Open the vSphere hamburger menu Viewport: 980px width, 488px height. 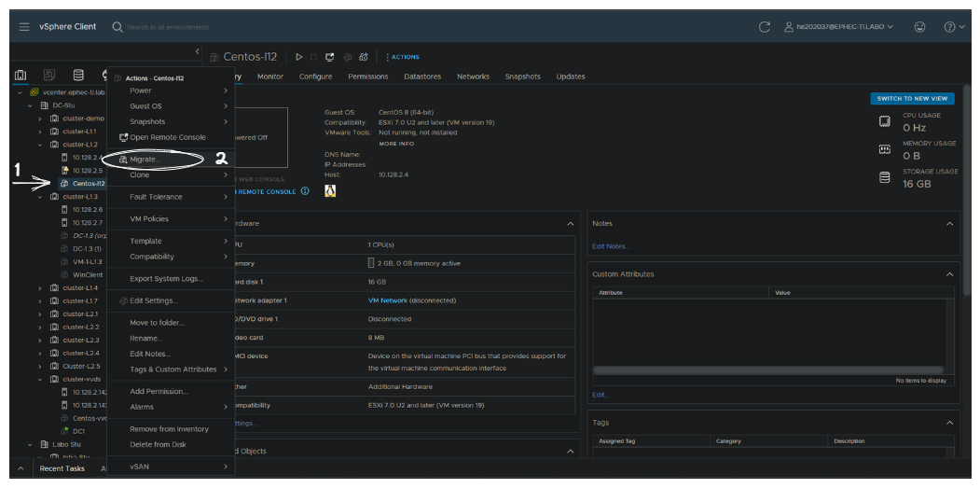coord(24,27)
